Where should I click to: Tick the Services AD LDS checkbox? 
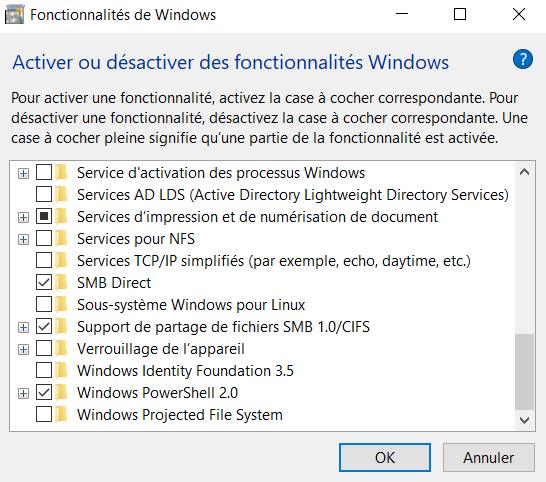coord(44,194)
